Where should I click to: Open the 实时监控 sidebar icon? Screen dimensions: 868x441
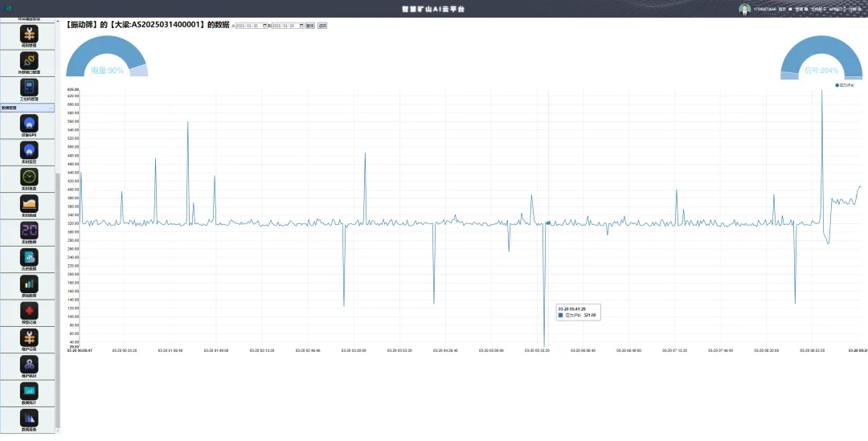pyautogui.click(x=29, y=150)
